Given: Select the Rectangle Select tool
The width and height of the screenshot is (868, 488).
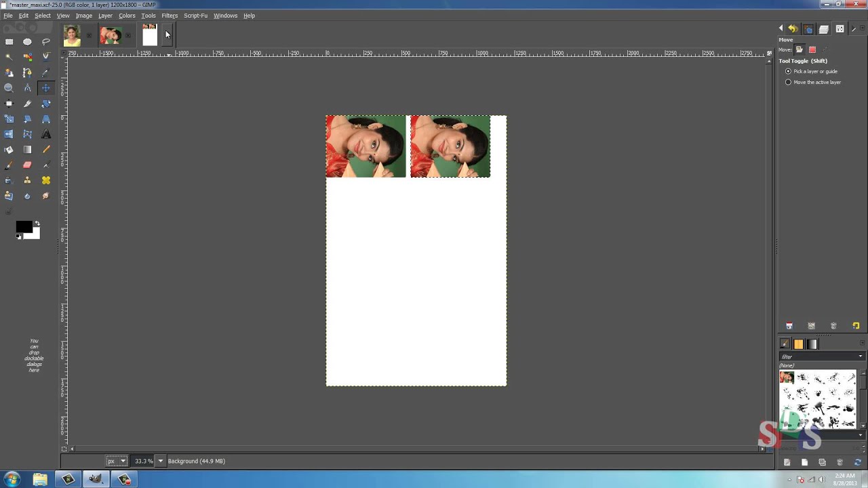Looking at the screenshot, I should (9, 41).
